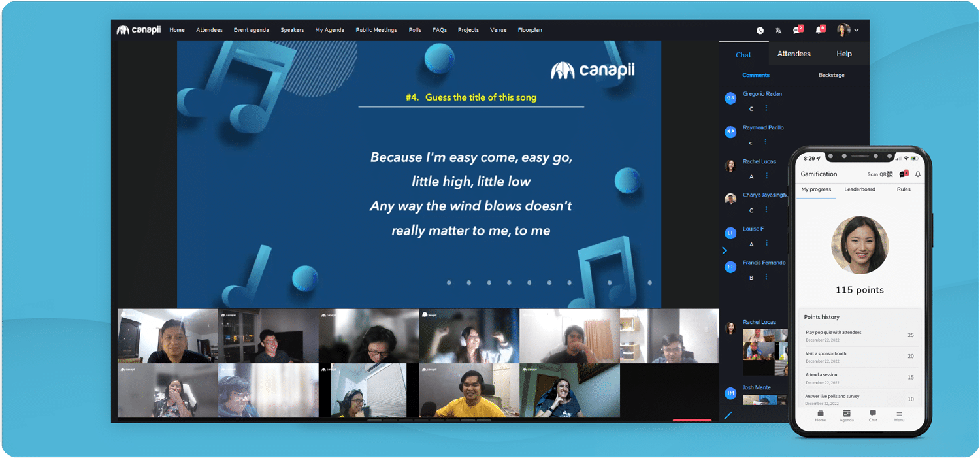Click Josh Mante's JM avatar
This screenshot has width=980, height=458.
point(730,393)
